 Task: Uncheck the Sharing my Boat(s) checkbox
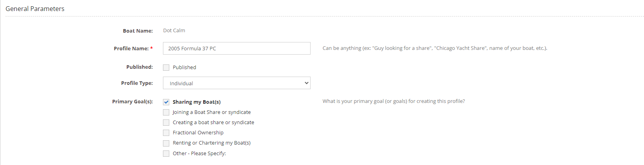(166, 102)
